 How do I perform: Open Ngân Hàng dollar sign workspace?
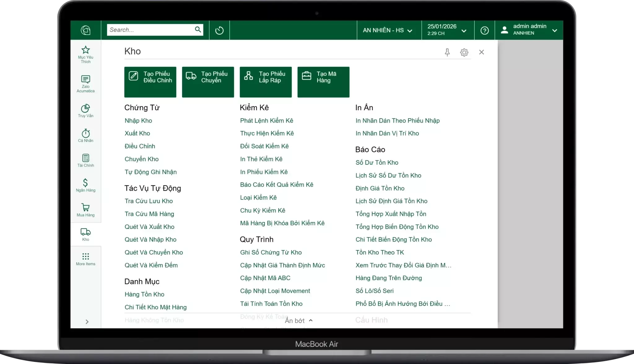(x=85, y=185)
